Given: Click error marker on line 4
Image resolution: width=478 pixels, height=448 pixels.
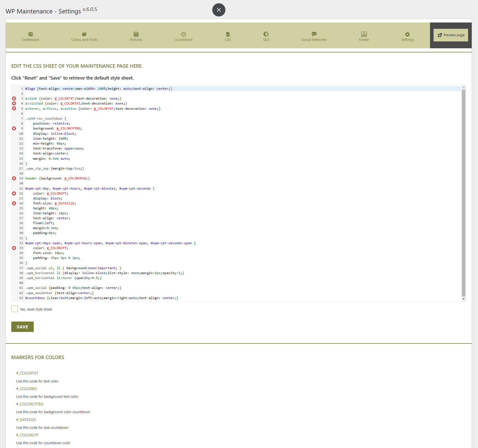Looking at the screenshot, I should [x=14, y=103].
